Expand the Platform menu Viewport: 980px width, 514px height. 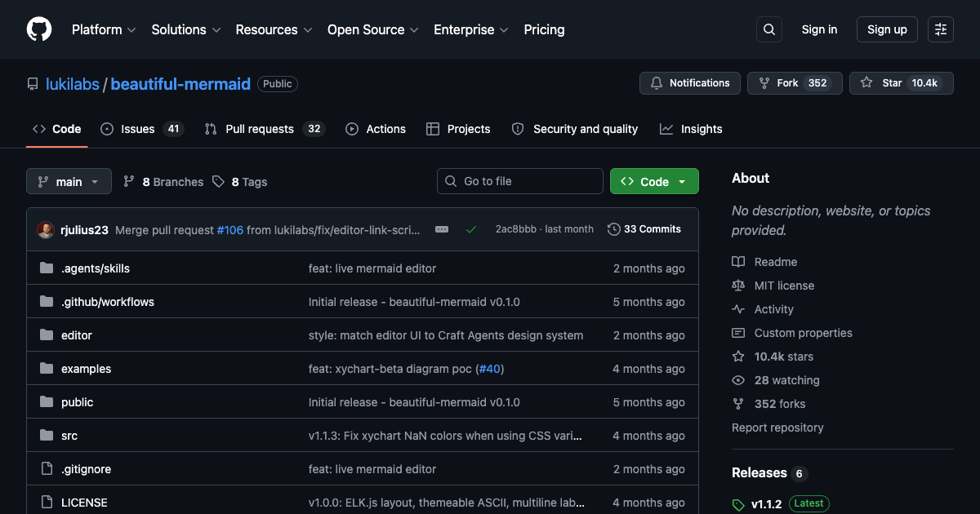point(105,29)
